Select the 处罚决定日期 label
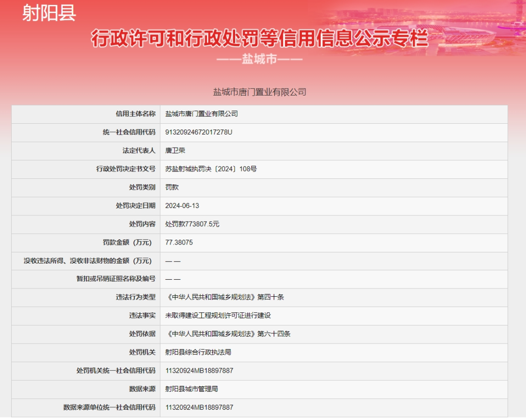This screenshot has height=420, width=526. pos(135,206)
